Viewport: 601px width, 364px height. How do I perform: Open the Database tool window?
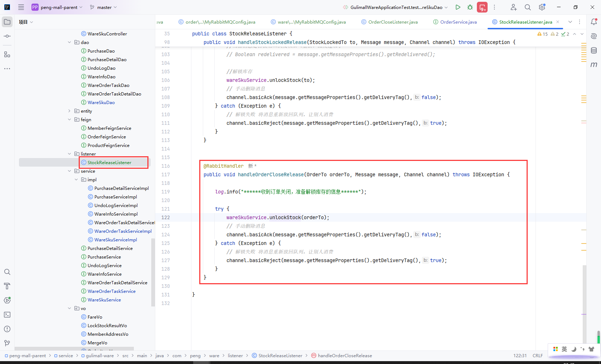pyautogui.click(x=594, y=50)
